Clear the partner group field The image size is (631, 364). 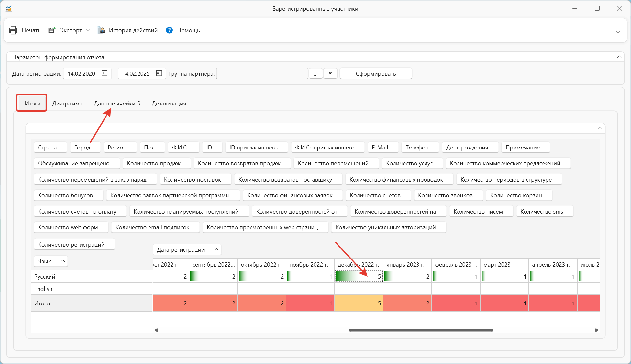point(330,73)
